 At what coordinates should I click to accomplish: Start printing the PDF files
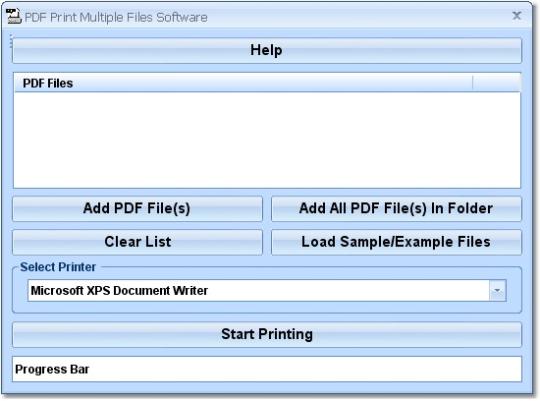(267, 334)
